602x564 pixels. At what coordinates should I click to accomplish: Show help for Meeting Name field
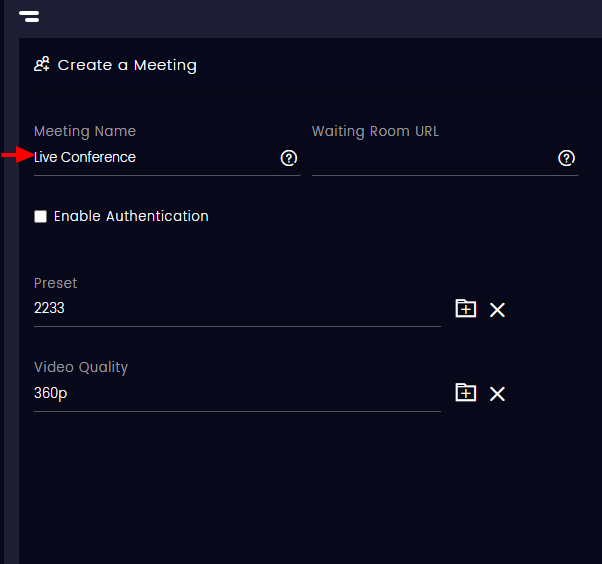coord(289,158)
